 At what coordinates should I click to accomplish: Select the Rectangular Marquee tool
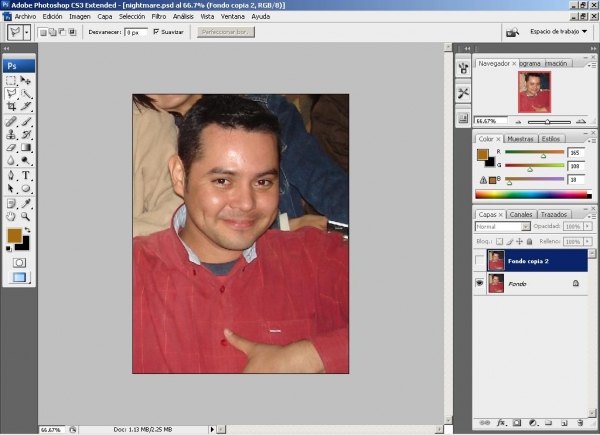click(11, 80)
